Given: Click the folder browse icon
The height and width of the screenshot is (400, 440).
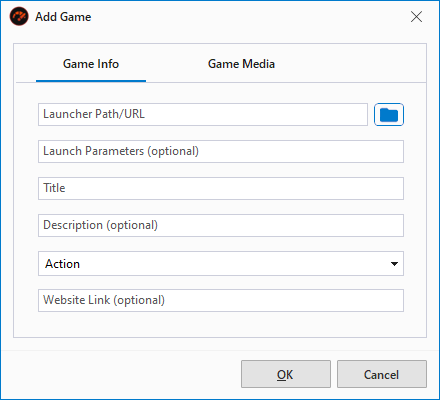Looking at the screenshot, I should point(389,115).
